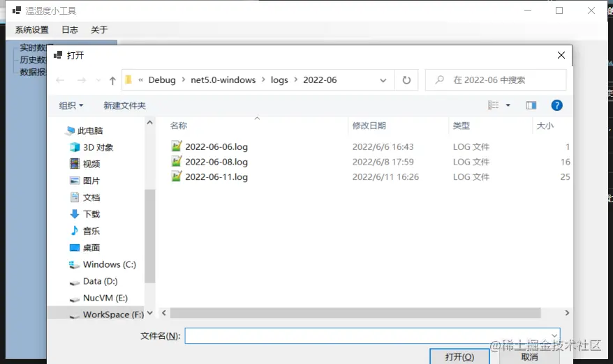Open recent locations dropdown arrow
The width and height of the screenshot is (613, 364).
[x=98, y=80]
